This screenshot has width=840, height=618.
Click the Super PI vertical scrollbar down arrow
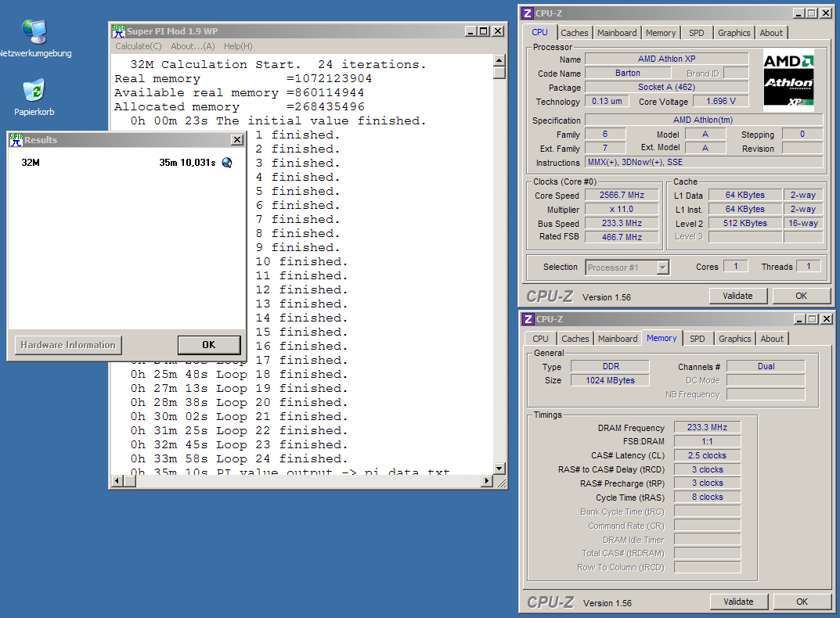pyautogui.click(x=499, y=469)
